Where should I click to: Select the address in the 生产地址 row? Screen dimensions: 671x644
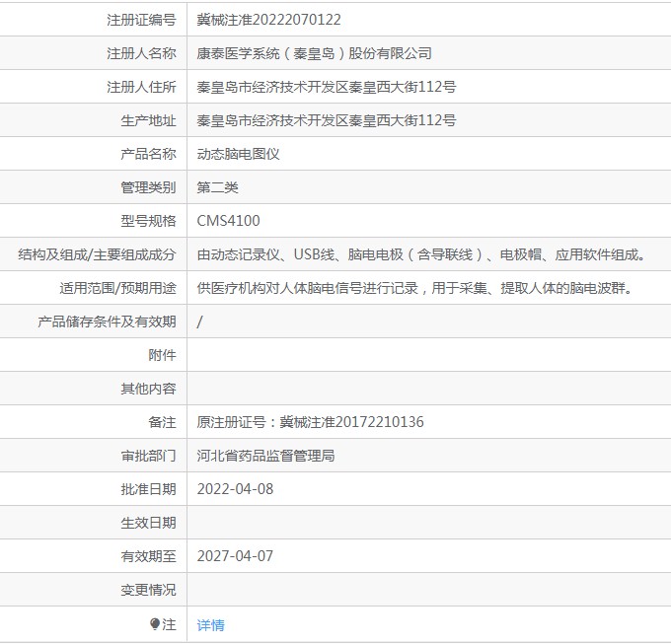[x=327, y=120]
